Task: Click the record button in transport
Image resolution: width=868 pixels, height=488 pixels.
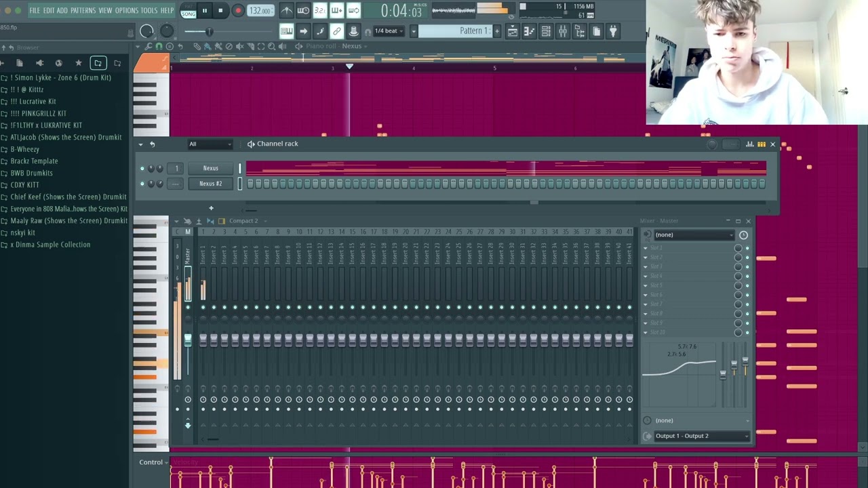Action: 238,10
